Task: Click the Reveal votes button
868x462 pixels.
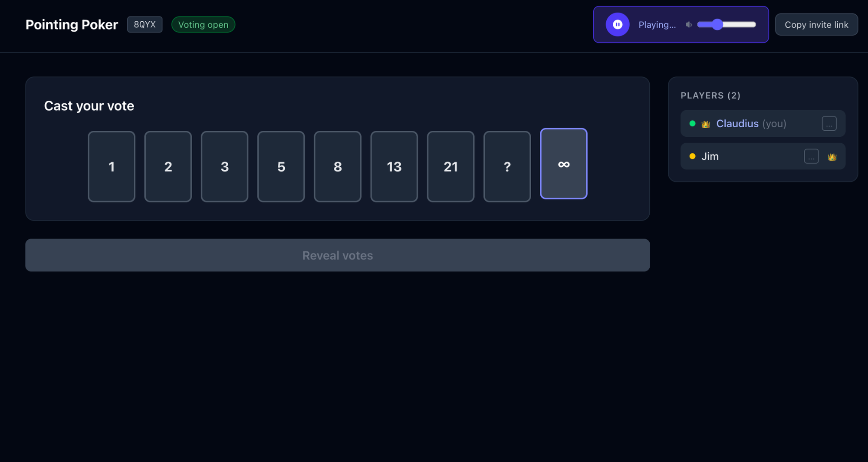Action: pos(337,255)
